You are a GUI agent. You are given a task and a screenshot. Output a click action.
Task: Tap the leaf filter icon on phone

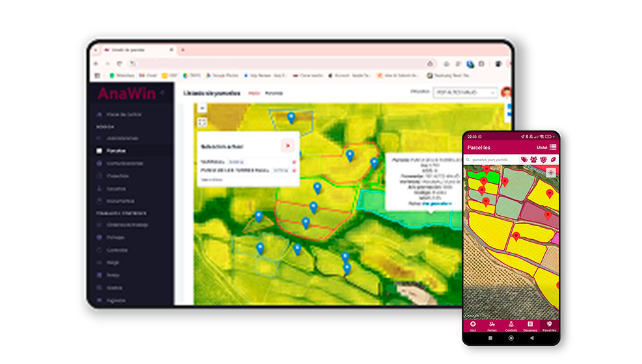[553, 159]
